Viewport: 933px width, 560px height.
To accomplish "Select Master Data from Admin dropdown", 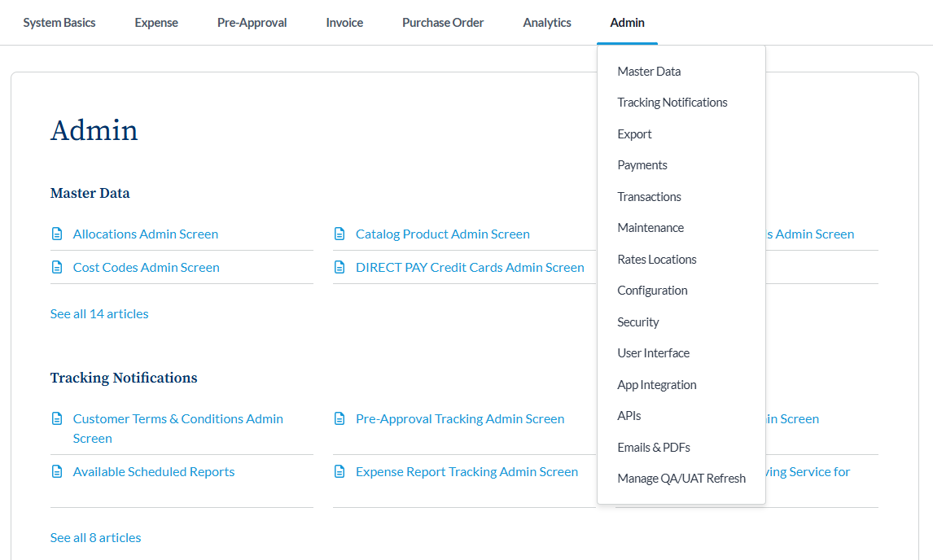I will point(649,72).
